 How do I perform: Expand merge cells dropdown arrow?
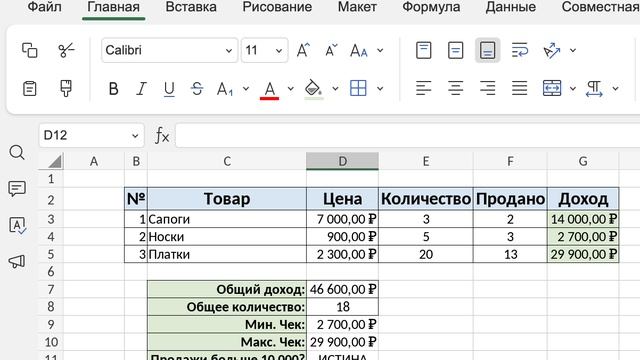click(573, 89)
